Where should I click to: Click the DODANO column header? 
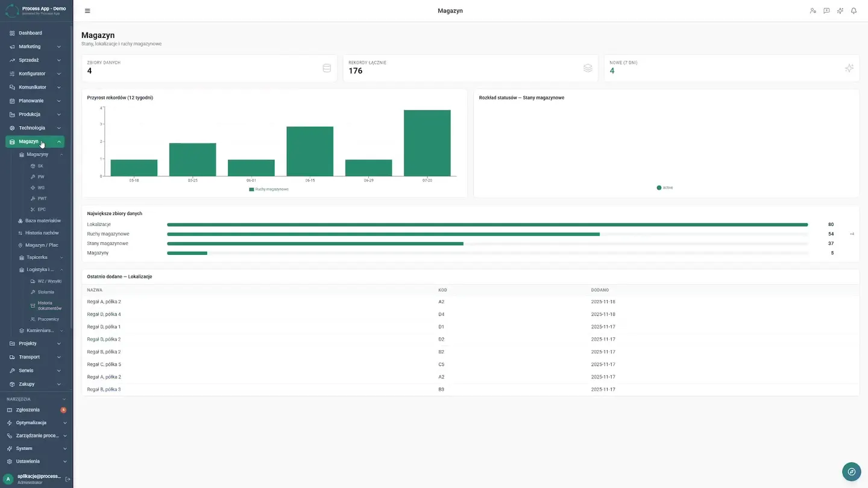pos(600,290)
